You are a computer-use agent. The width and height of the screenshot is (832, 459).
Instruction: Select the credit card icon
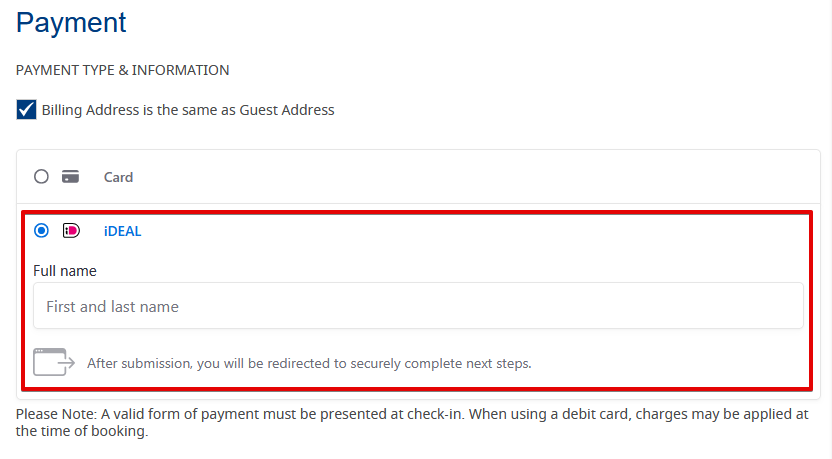(x=70, y=177)
